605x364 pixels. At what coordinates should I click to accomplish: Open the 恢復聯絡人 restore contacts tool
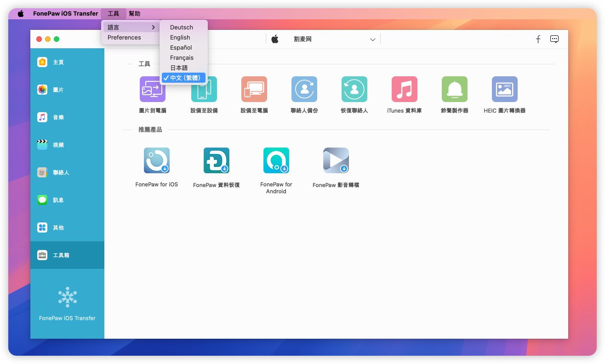click(354, 89)
